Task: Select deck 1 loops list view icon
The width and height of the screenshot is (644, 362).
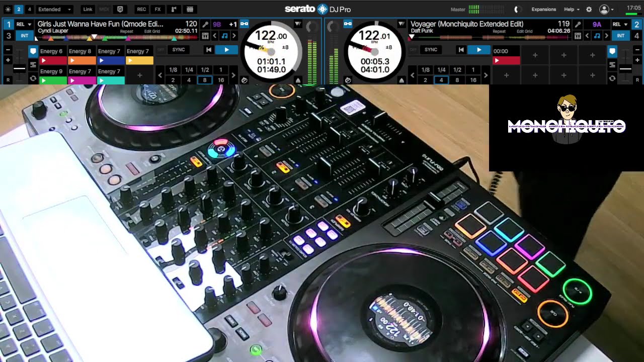Action: click(33, 65)
